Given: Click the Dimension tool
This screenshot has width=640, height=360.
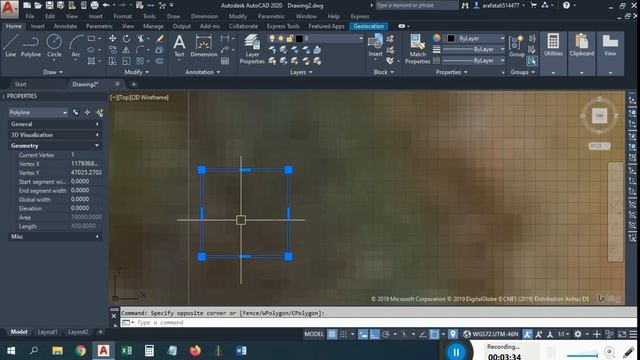Looking at the screenshot, I should pyautogui.click(x=203, y=46).
